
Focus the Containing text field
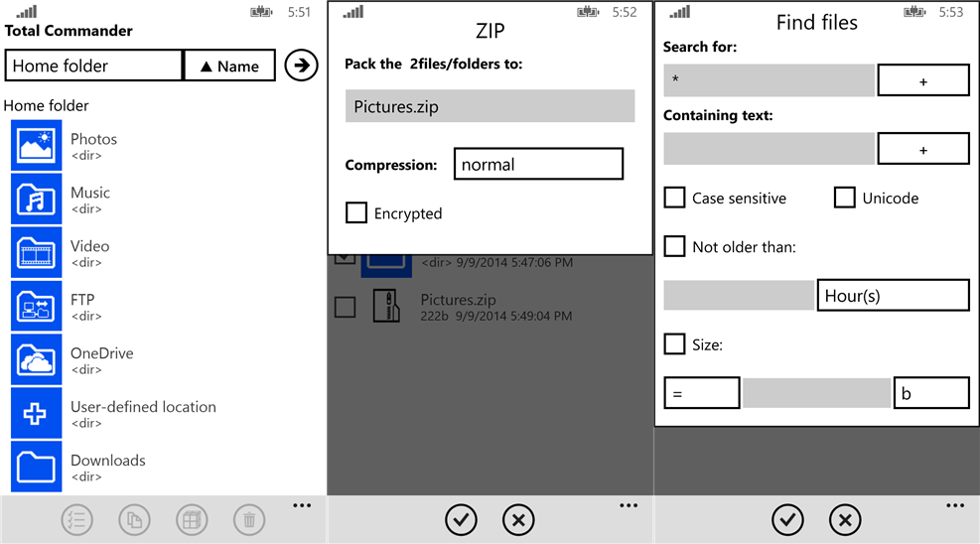pyautogui.click(x=770, y=149)
